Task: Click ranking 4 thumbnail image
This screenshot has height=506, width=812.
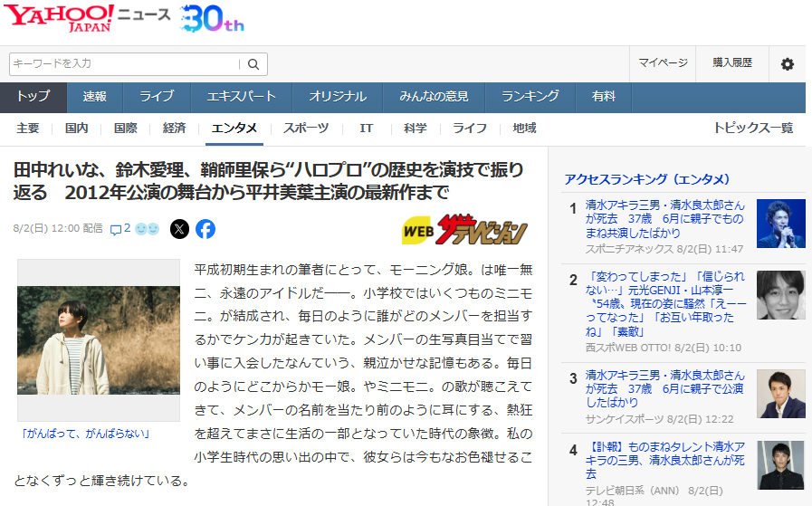Action: [781, 465]
